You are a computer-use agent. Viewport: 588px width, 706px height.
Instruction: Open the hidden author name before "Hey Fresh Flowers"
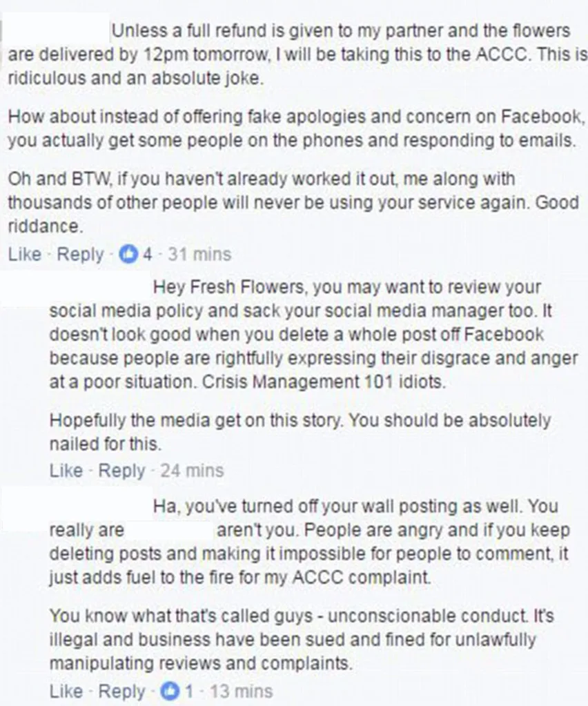click(x=76, y=286)
